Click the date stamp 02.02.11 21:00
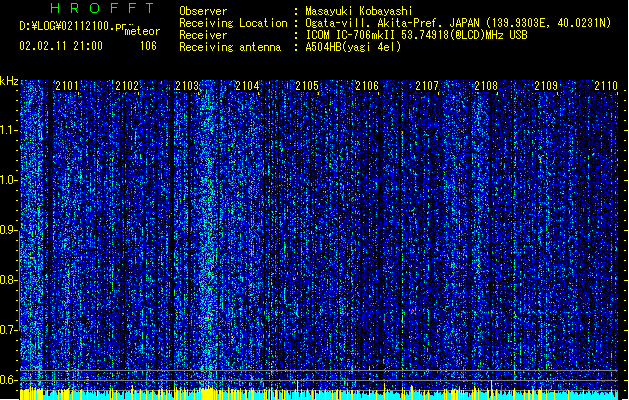The image size is (629, 400). 61,46
